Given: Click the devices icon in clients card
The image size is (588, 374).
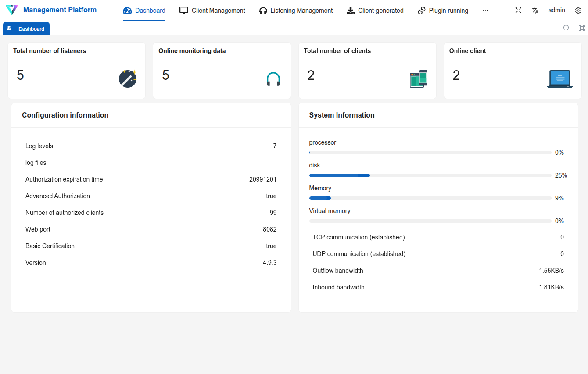Looking at the screenshot, I should tap(418, 79).
